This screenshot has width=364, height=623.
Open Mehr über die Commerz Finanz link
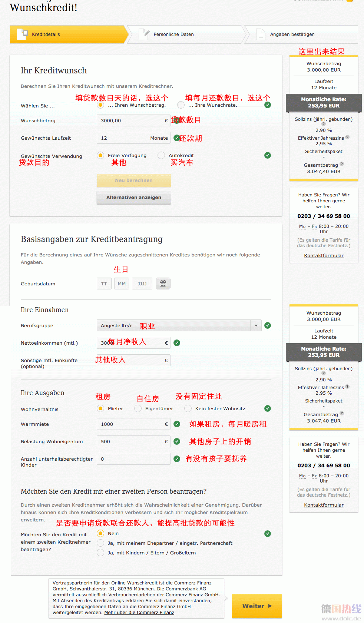pyautogui.click(x=139, y=613)
